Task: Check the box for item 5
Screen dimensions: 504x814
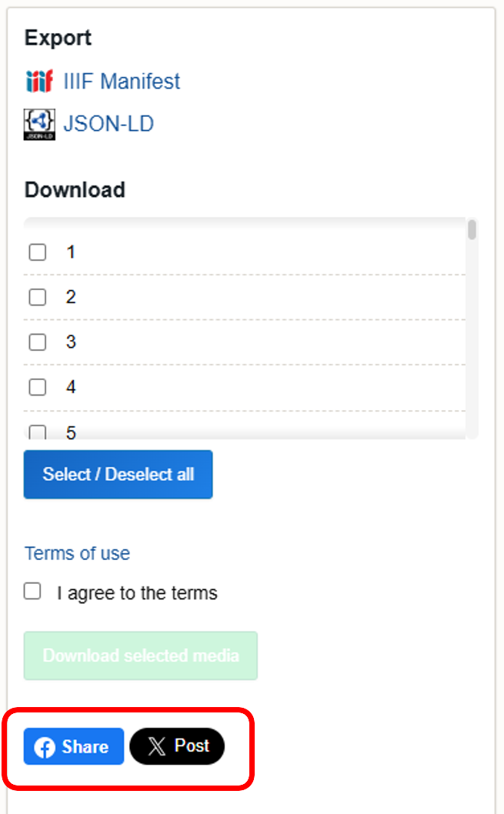Action: pyautogui.click(x=37, y=432)
